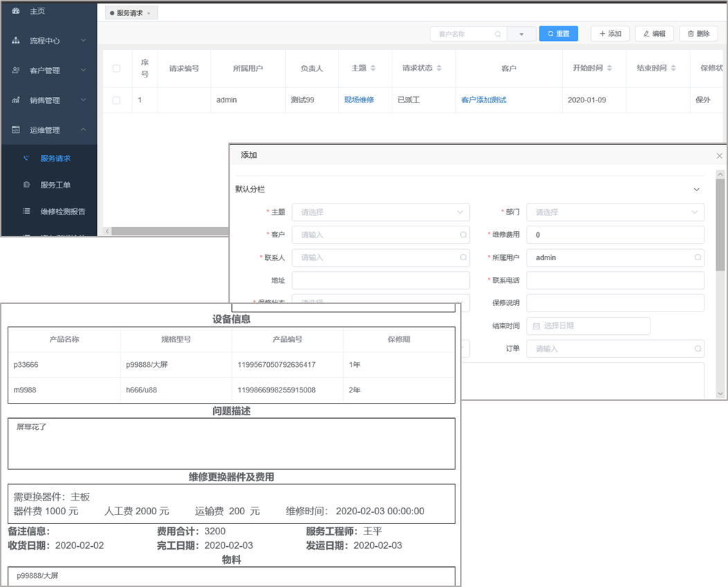Collapse the 默认分栏 section chevron

click(x=697, y=189)
